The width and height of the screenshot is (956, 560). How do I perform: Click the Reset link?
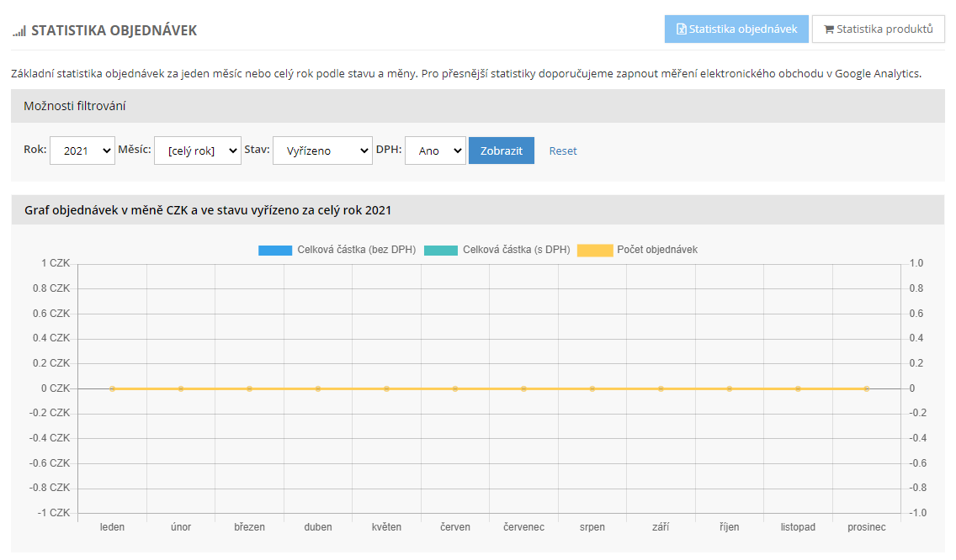tap(563, 151)
